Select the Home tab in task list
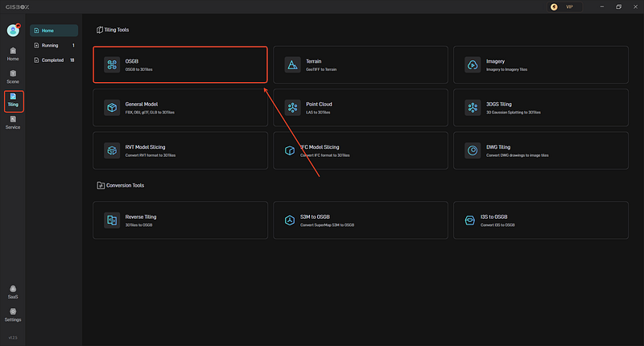Screen dimensions: 644x346 (x=54, y=31)
